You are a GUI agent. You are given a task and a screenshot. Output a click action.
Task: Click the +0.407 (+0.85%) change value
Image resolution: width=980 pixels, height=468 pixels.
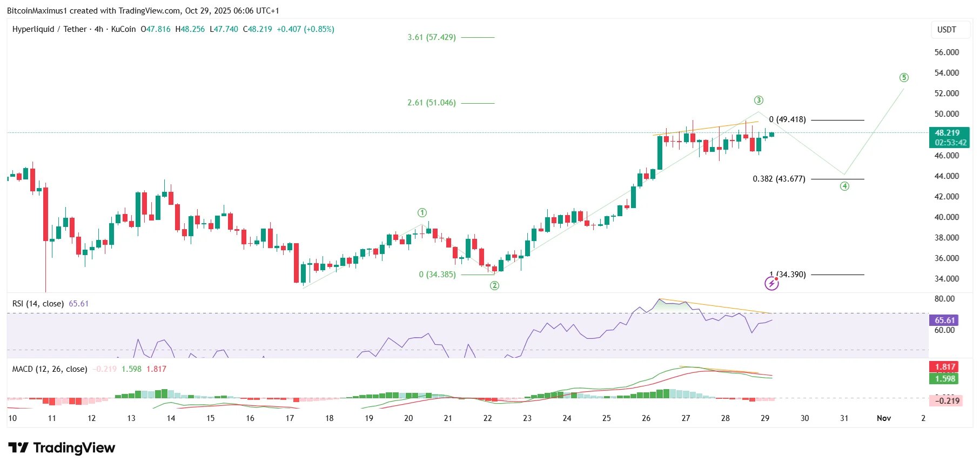point(305,29)
